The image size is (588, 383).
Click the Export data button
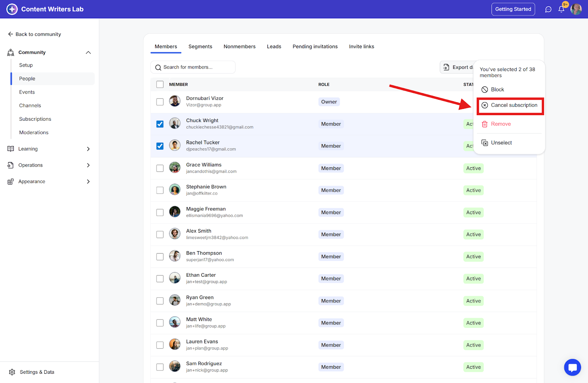coord(457,67)
